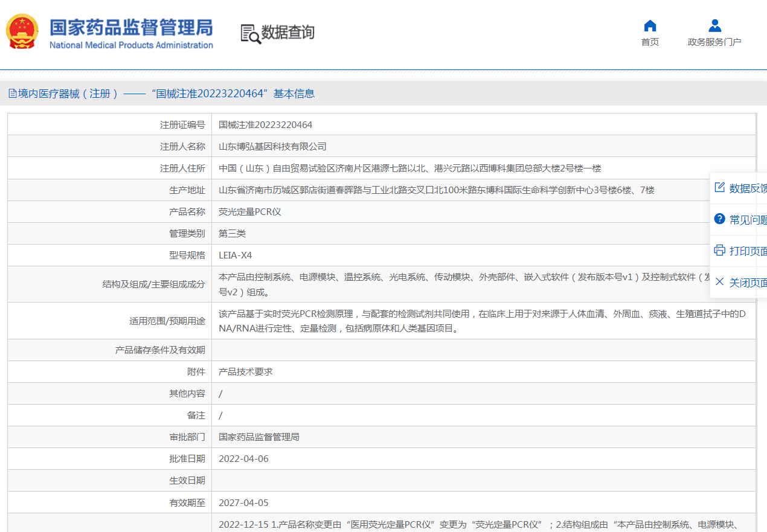Click the 产品储存条件及有效期 label
Screen dimensions: 767x532
[x=160, y=350]
